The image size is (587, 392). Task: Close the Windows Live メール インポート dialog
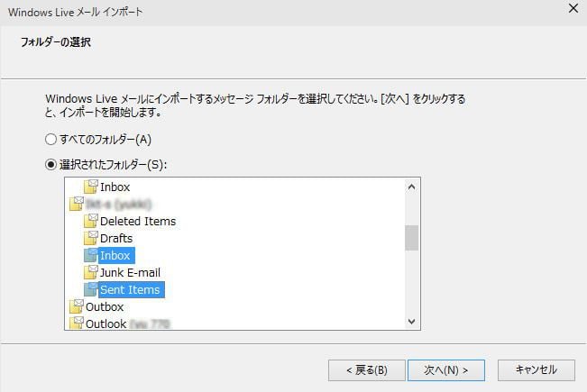pyautogui.click(x=573, y=11)
